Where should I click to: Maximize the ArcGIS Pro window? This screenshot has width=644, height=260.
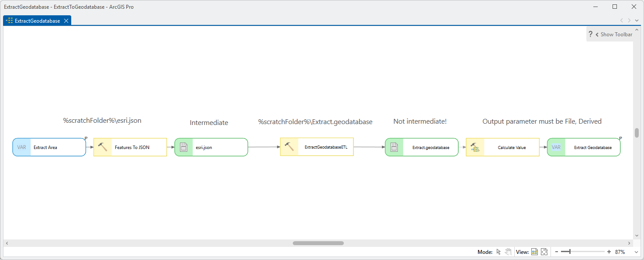tap(615, 7)
